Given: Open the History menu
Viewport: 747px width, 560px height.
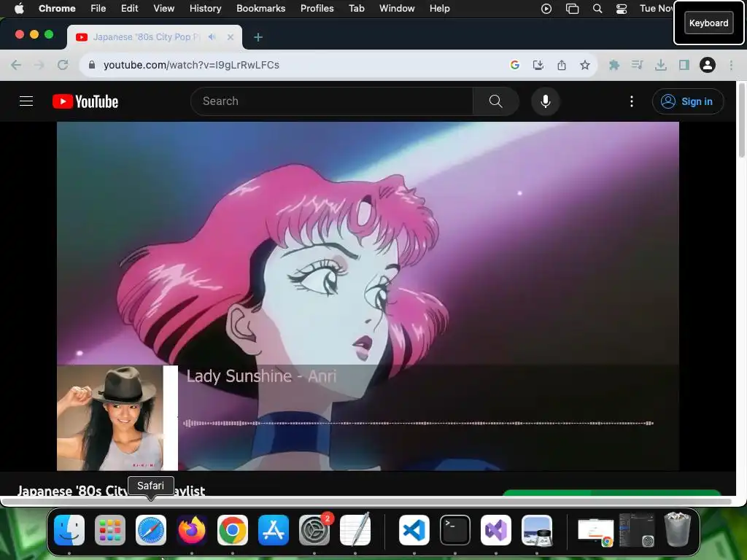Looking at the screenshot, I should tap(205, 8).
